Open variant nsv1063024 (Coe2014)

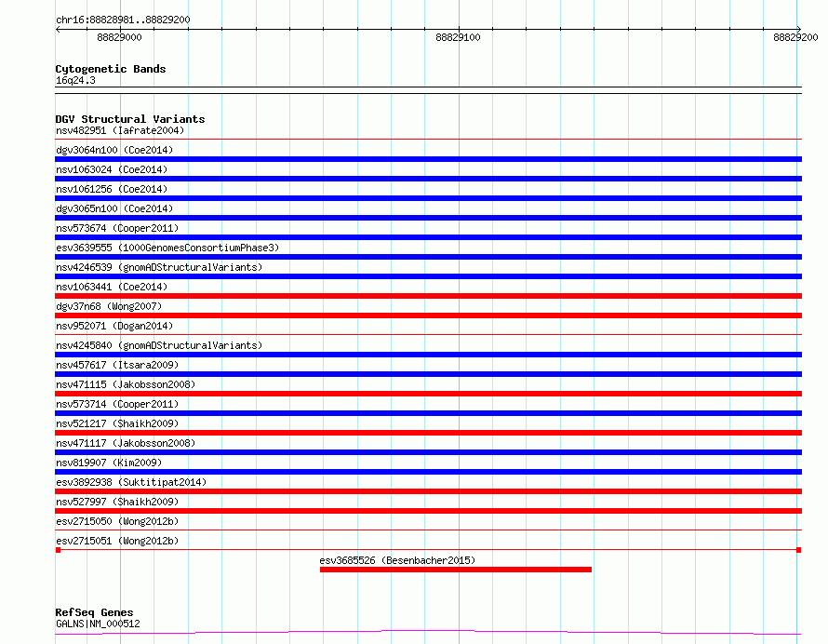pyautogui.click(x=112, y=169)
